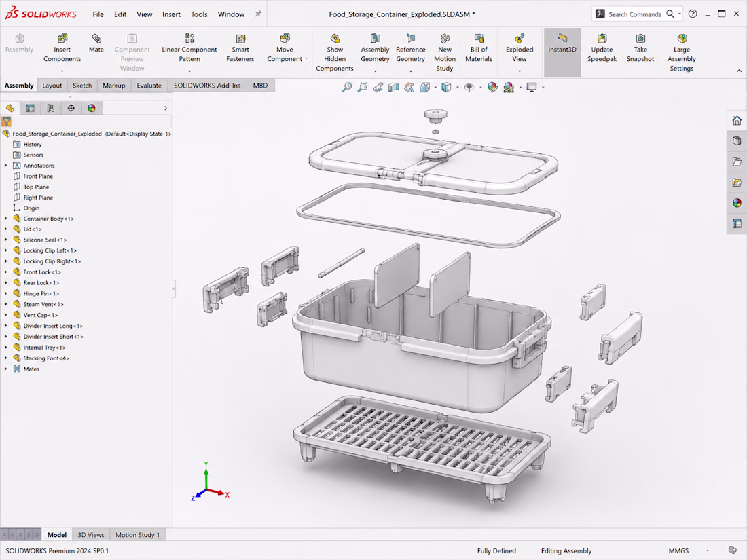The height and width of the screenshot is (560, 747).
Task: Select the Smart Fasteners tool
Action: pyautogui.click(x=240, y=48)
